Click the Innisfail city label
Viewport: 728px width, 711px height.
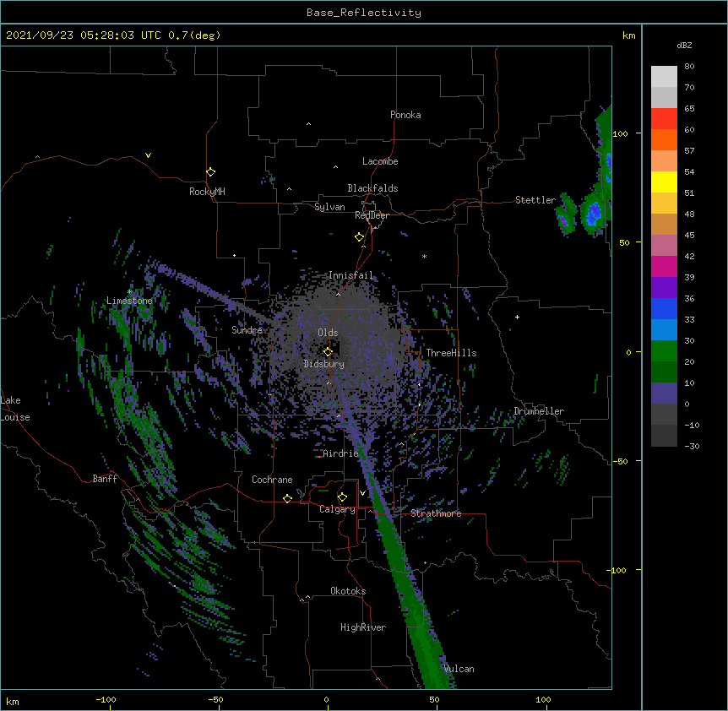pyautogui.click(x=350, y=275)
